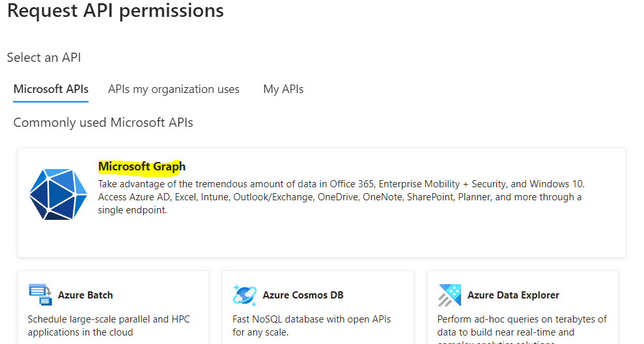Click the 'Commonly used Microsoft APIs' heading

coord(103,123)
